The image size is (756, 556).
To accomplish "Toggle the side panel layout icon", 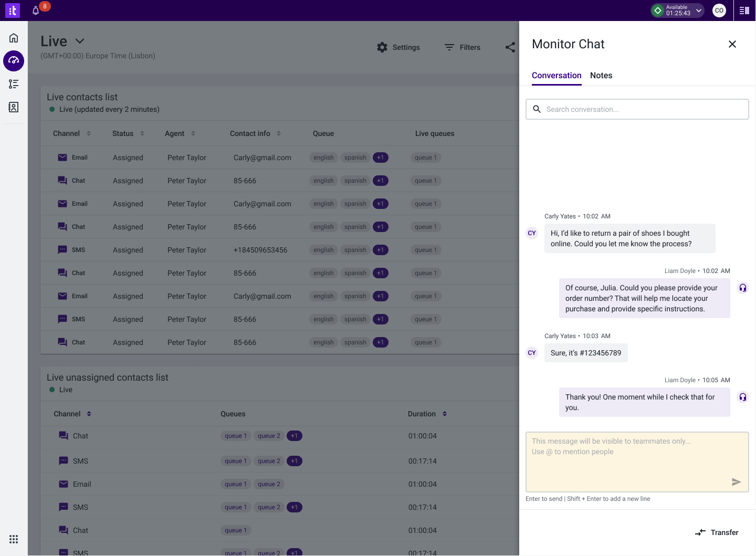I will pos(744,11).
